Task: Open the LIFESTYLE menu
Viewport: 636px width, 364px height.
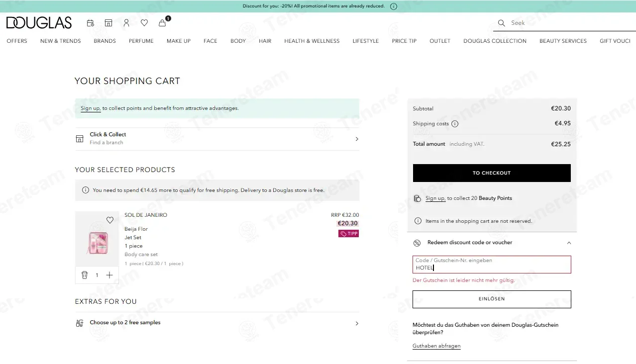Action: pyautogui.click(x=366, y=41)
